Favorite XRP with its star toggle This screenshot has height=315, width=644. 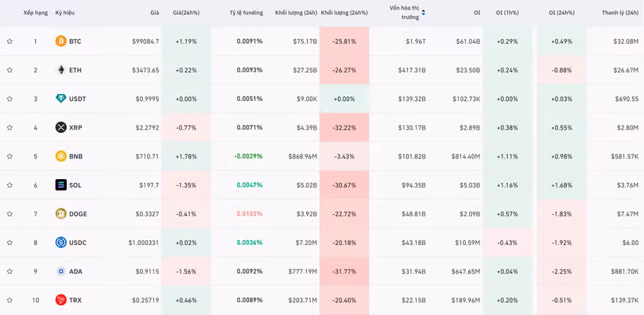click(10, 127)
